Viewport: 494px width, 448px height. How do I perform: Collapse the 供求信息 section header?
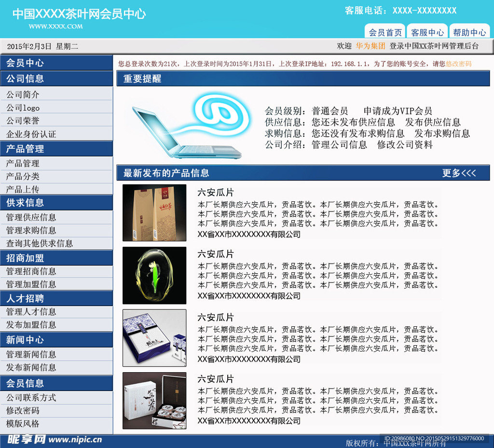25,203
